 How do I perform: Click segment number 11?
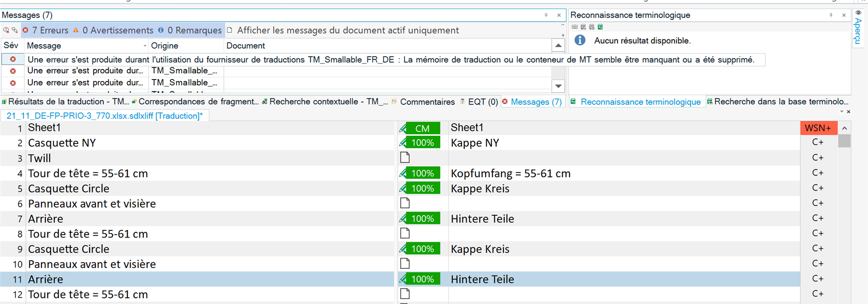[17, 279]
